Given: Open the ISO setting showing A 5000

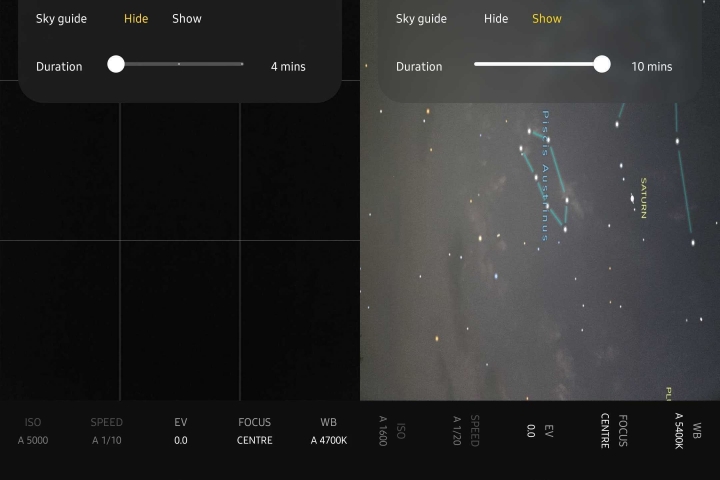Looking at the screenshot, I should pos(33,431).
